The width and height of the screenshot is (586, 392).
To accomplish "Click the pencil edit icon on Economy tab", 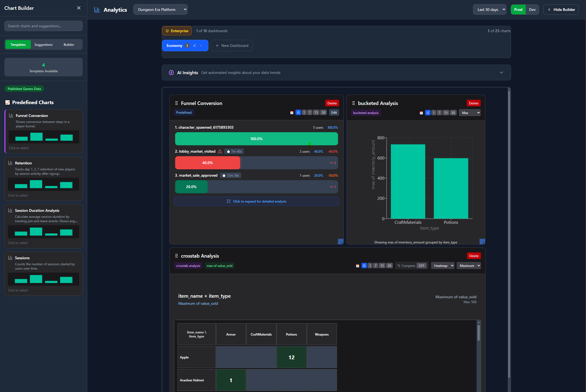I will [x=195, y=46].
